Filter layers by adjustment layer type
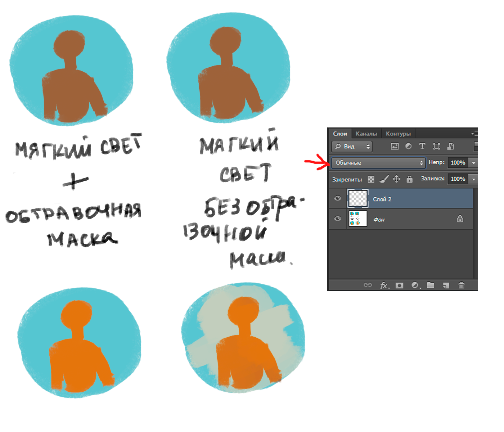 click(x=409, y=147)
